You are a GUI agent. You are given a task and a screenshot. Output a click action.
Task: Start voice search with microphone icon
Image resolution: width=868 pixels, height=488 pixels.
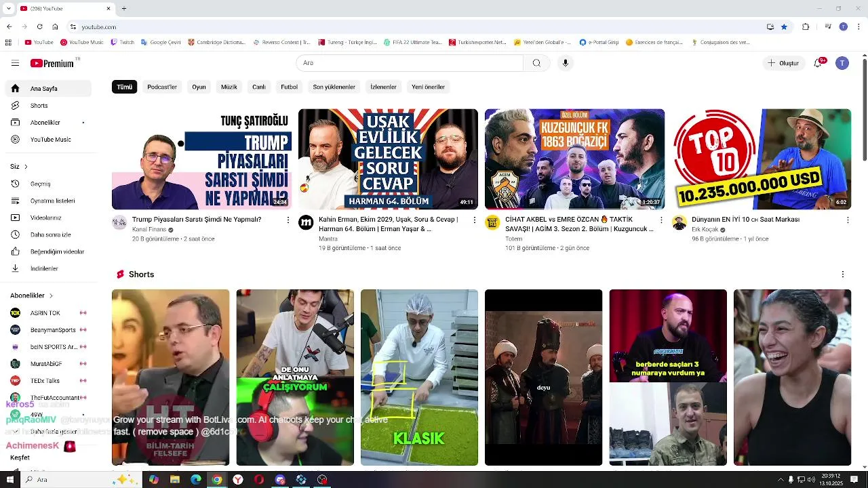[566, 63]
